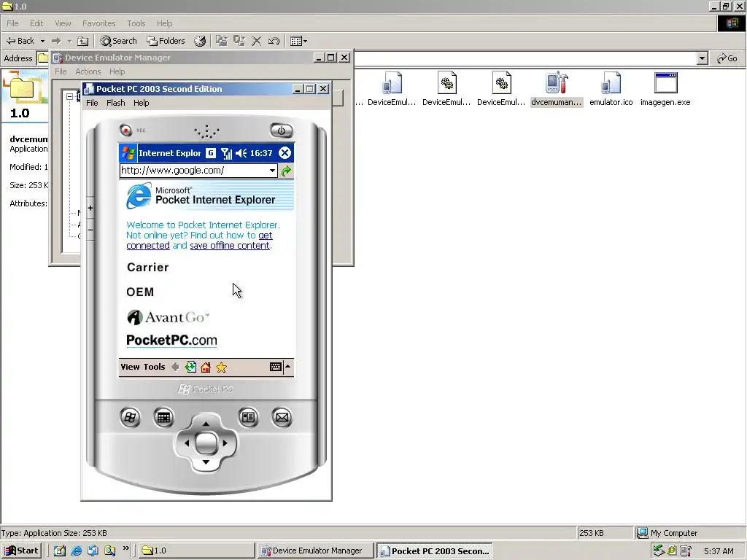The height and width of the screenshot is (560, 747).
Task: Open the input method selector arrow
Action: 287,367
